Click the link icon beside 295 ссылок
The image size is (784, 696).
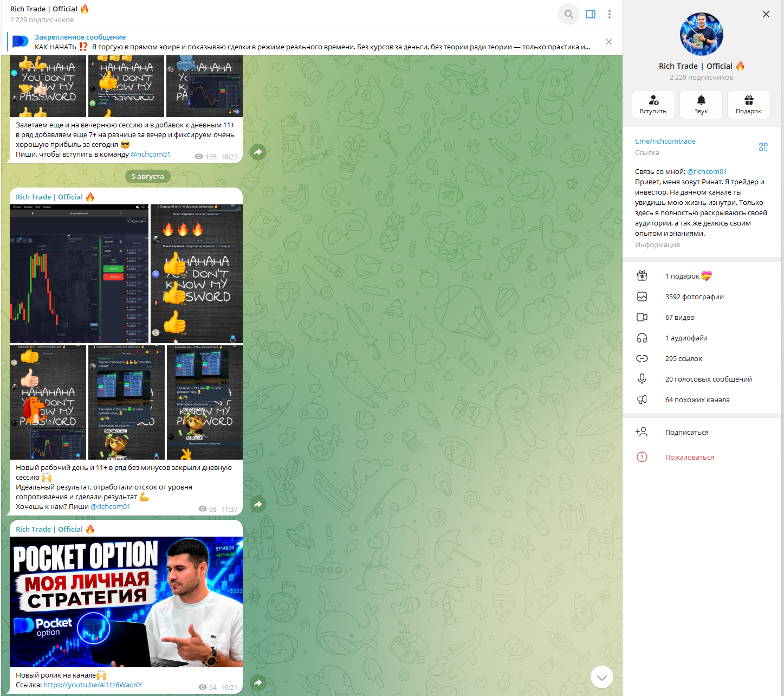coord(642,358)
